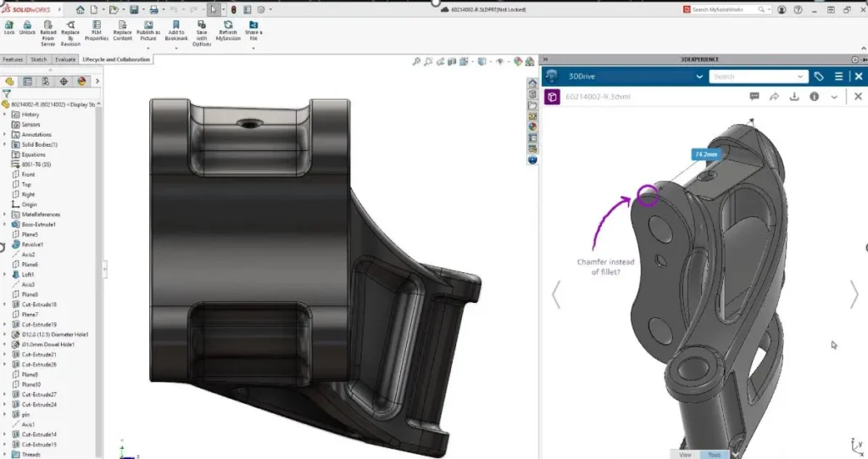Toggle the Tools mode at preview bottom
This screenshot has width=868, height=459.
pos(715,455)
